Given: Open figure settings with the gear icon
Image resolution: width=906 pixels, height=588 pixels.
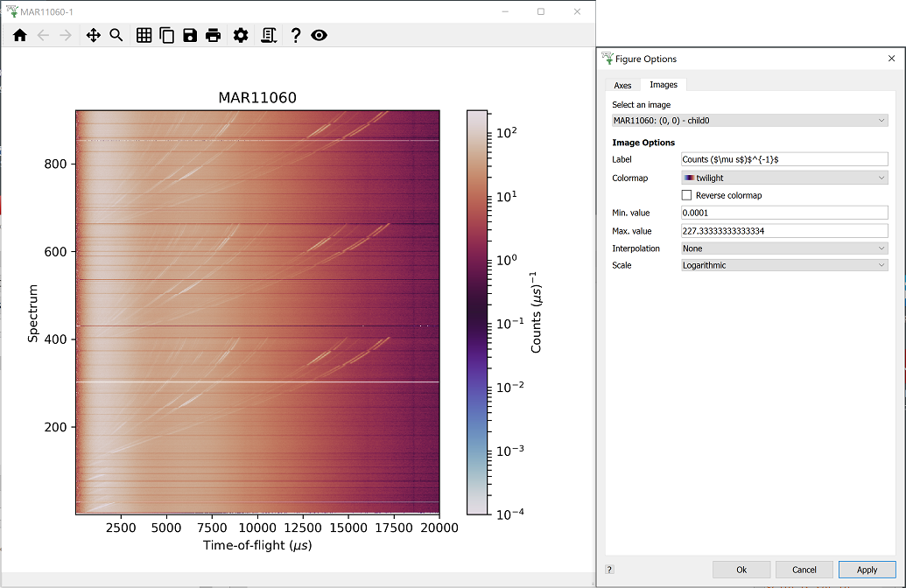Looking at the screenshot, I should (x=241, y=35).
